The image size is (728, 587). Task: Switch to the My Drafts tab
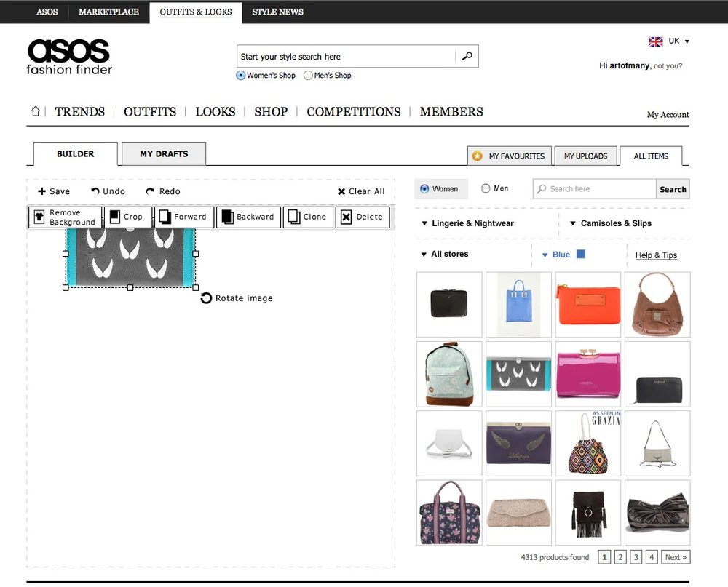[162, 153]
